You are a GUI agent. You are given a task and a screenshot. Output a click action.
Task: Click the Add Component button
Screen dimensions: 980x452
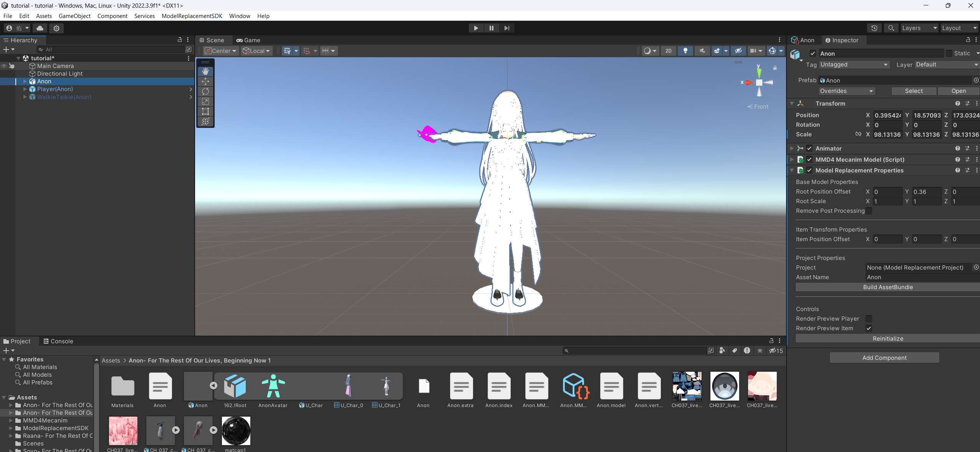(884, 358)
